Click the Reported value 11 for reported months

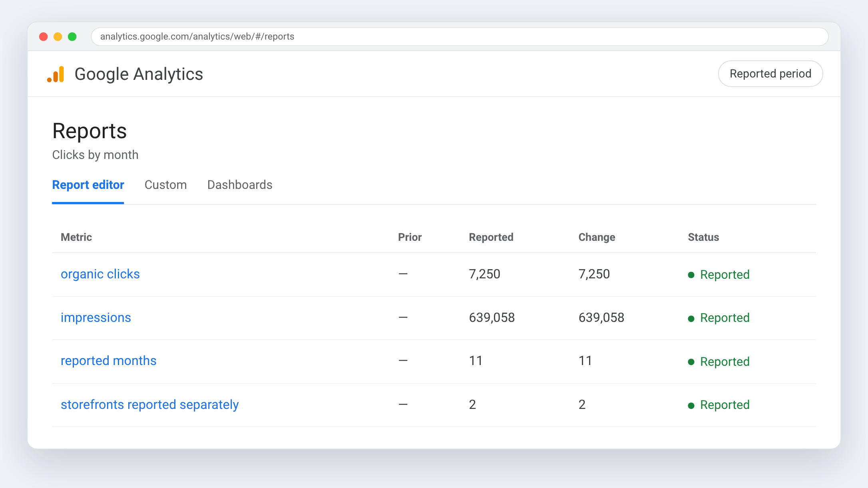(x=476, y=361)
